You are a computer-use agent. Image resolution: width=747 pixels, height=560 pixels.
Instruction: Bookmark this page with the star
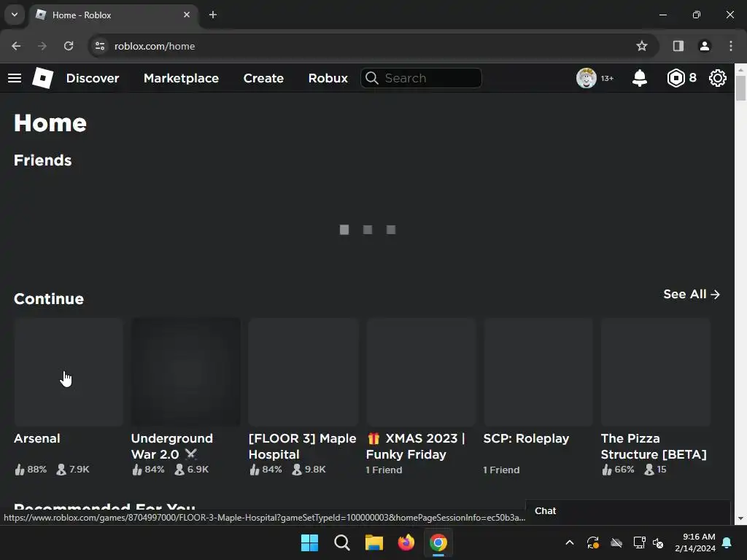coord(642,46)
